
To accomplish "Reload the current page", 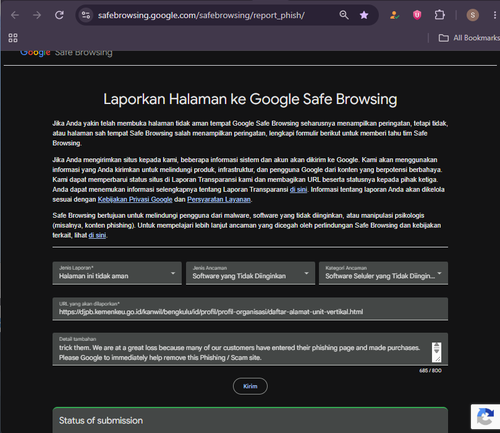I will click(x=59, y=15).
